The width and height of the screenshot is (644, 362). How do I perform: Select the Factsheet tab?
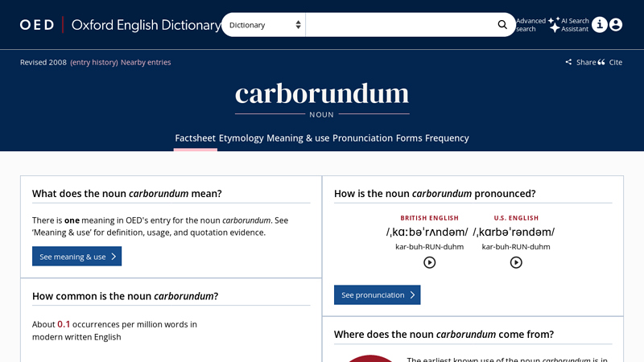[x=195, y=138]
